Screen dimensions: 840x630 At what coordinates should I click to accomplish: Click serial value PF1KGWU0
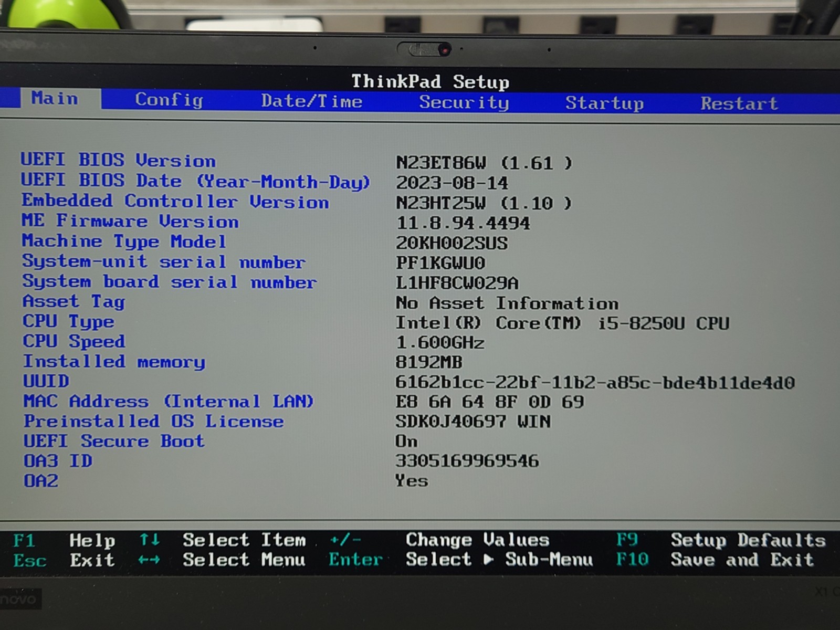tap(440, 262)
